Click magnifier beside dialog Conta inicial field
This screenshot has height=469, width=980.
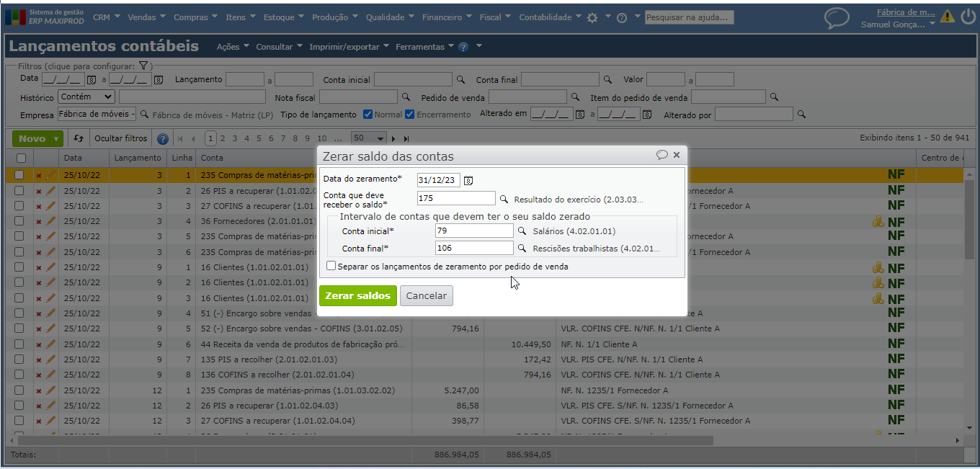pos(523,231)
